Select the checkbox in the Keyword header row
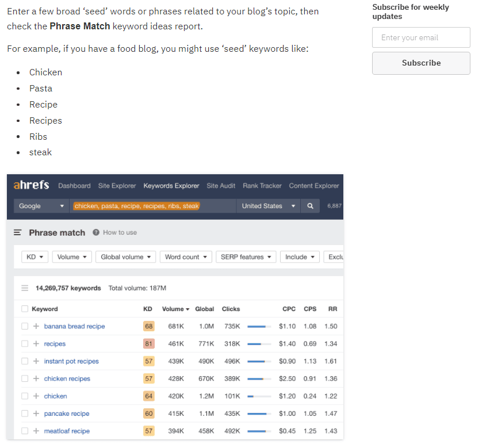 (x=24, y=309)
